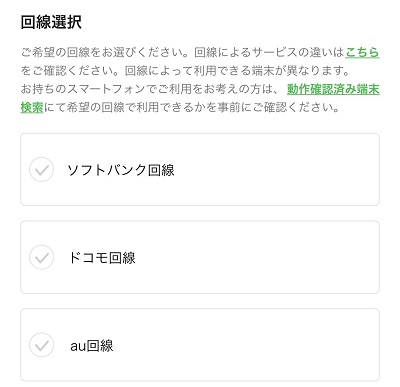
Task: Select the ドコモ回線 checkmark circle
Action: (41, 257)
